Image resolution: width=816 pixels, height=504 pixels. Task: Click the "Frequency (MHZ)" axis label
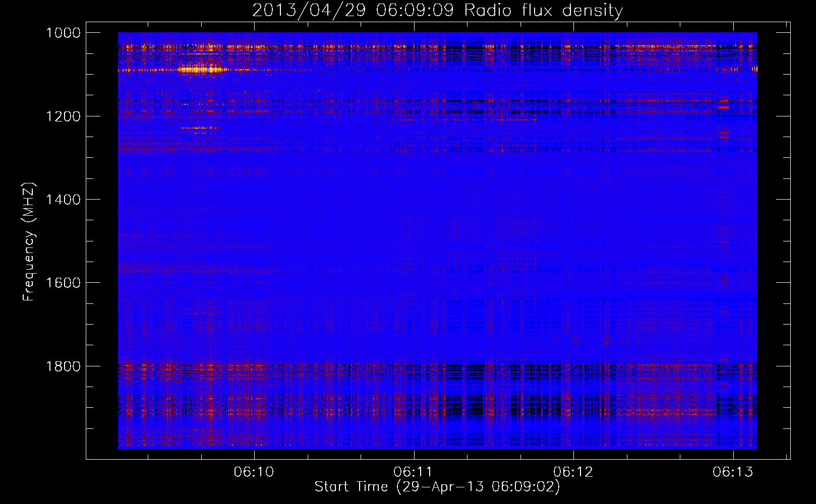coord(29,241)
